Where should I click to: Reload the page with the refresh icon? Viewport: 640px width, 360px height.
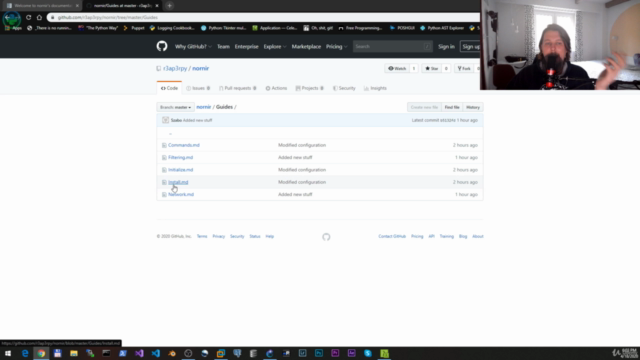click(x=29, y=17)
